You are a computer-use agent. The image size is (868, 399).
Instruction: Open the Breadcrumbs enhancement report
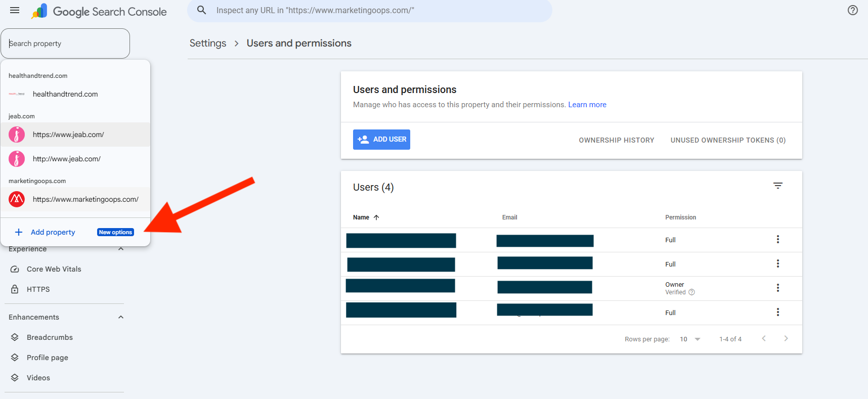tap(50, 337)
